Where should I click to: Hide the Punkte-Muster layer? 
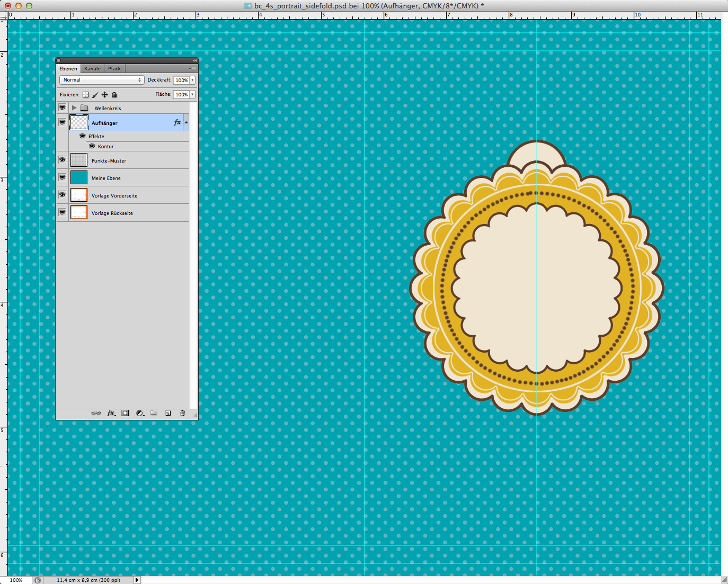[x=62, y=160]
